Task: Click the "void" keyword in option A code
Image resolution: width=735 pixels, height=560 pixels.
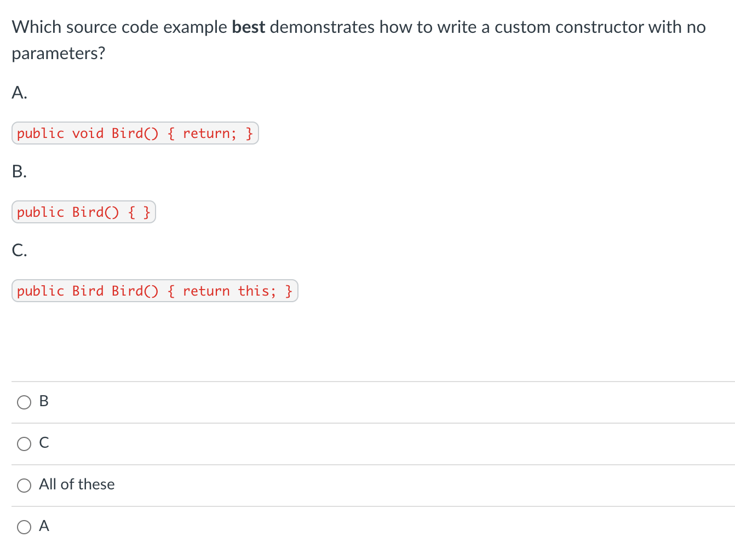Action: (88, 133)
